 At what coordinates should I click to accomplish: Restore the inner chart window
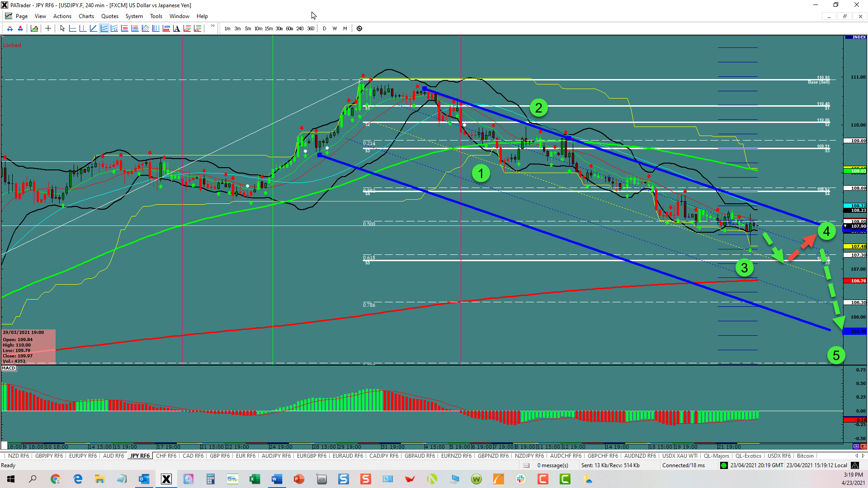tap(844, 16)
